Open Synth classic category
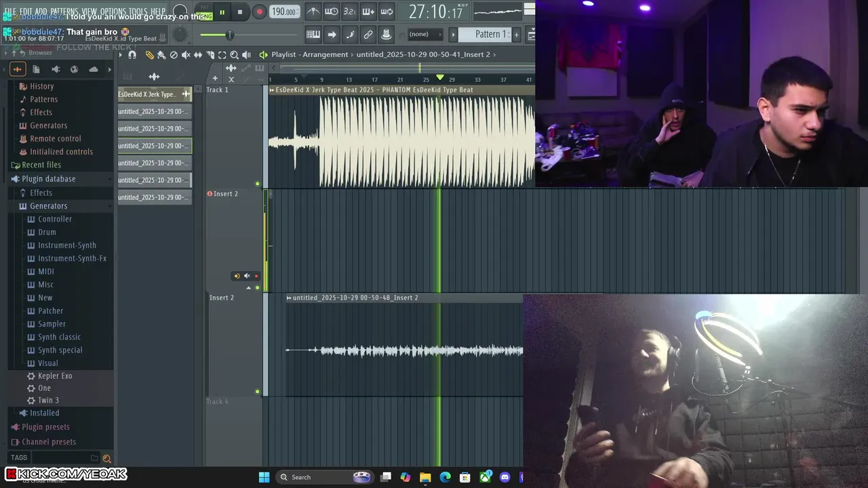Image resolution: width=868 pixels, height=488 pixels. pyautogui.click(x=59, y=337)
